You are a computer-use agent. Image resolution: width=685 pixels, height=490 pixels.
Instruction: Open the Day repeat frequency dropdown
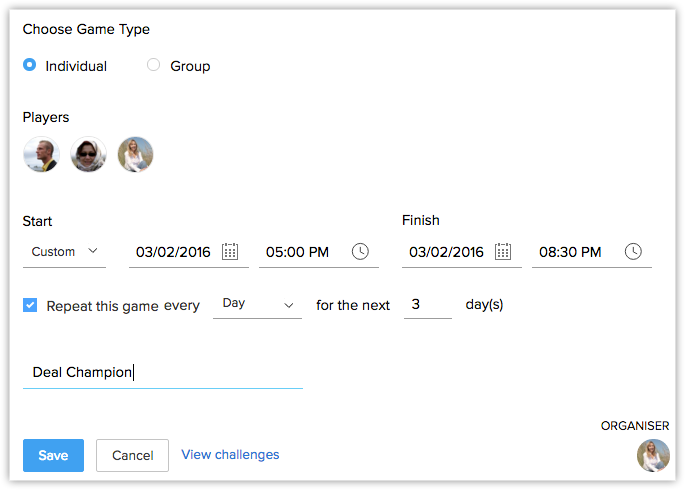click(x=257, y=304)
